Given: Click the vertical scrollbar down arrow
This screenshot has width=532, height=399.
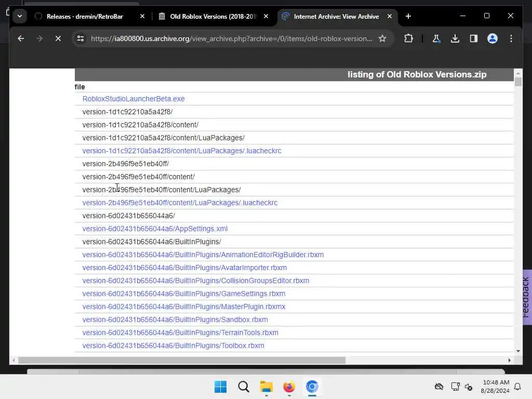Looking at the screenshot, I should (518, 351).
